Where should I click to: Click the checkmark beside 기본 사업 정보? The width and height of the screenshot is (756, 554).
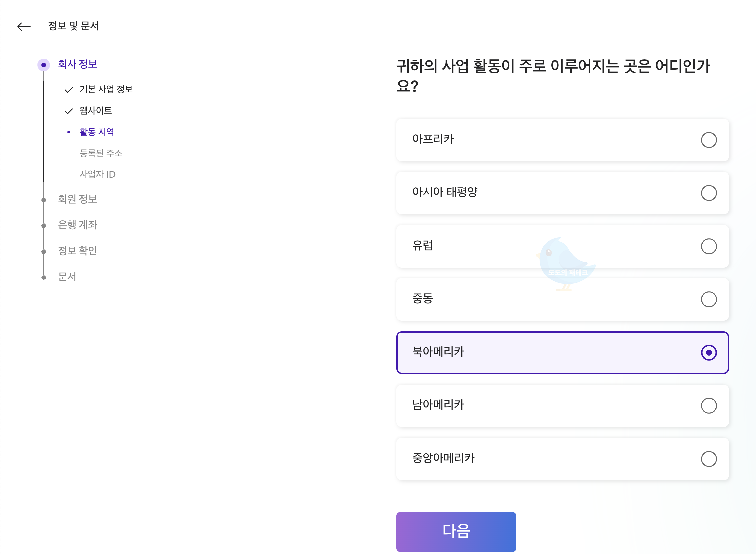69,89
